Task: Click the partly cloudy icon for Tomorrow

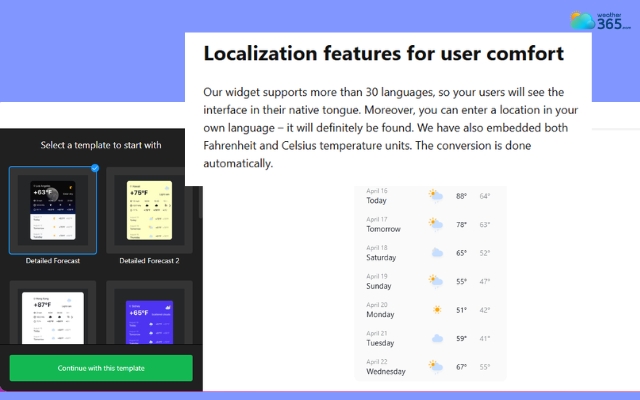Action: (x=436, y=224)
